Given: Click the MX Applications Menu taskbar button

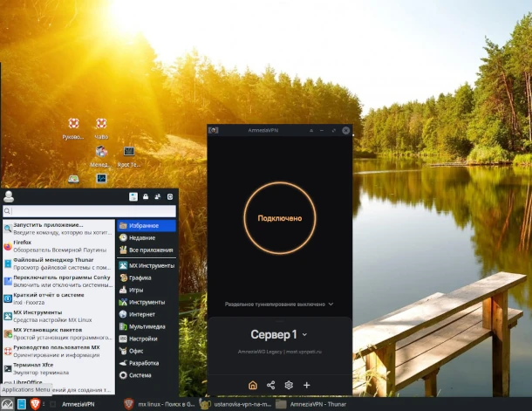Looking at the screenshot, I should (7, 404).
